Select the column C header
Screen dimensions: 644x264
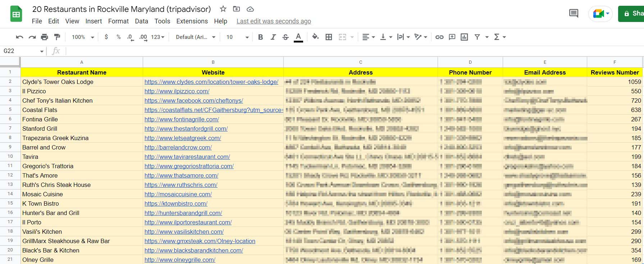pyautogui.click(x=361, y=62)
